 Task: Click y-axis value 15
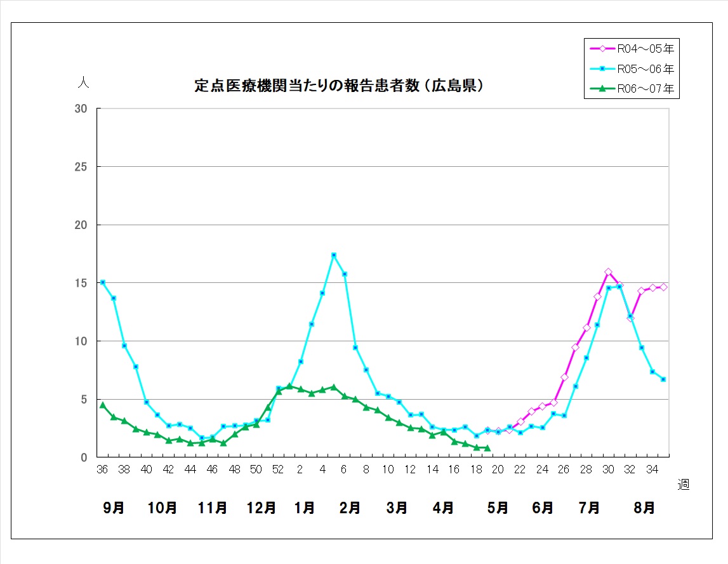[x=81, y=283]
